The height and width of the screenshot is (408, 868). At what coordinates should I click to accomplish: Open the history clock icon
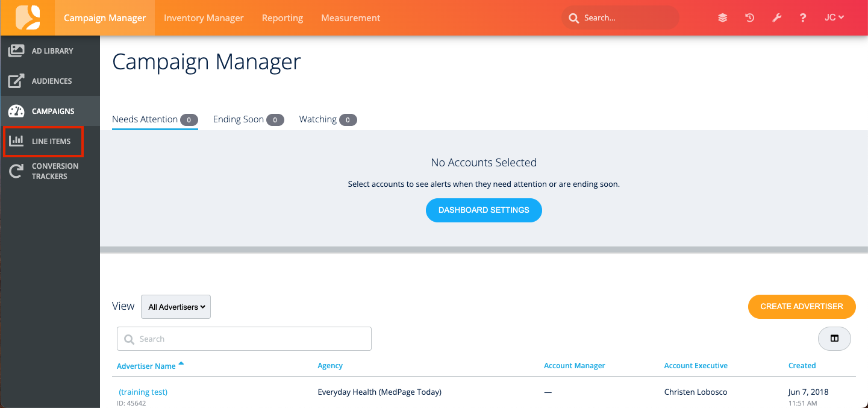tap(750, 18)
